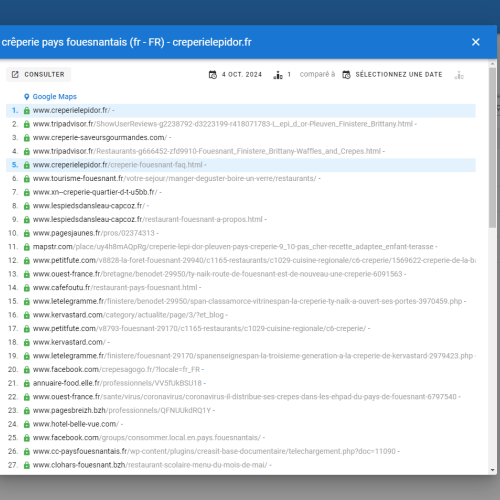Open www.pagesjaunes.fr/pros/02374313 result

pos(94,233)
